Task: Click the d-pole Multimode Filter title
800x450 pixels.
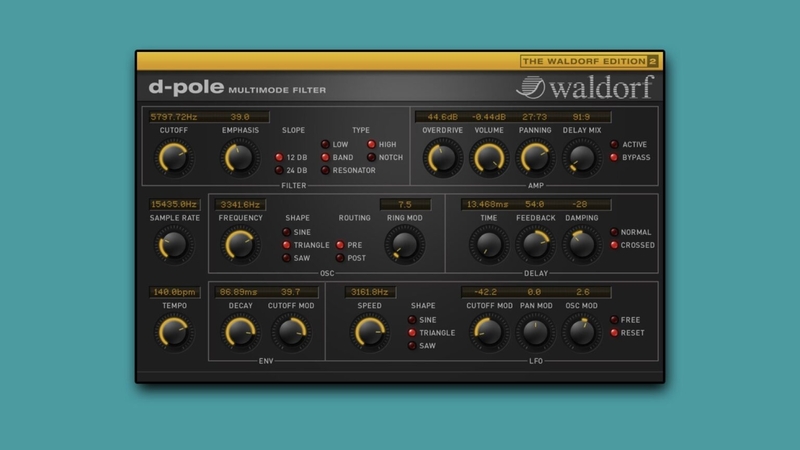Action: (x=237, y=88)
